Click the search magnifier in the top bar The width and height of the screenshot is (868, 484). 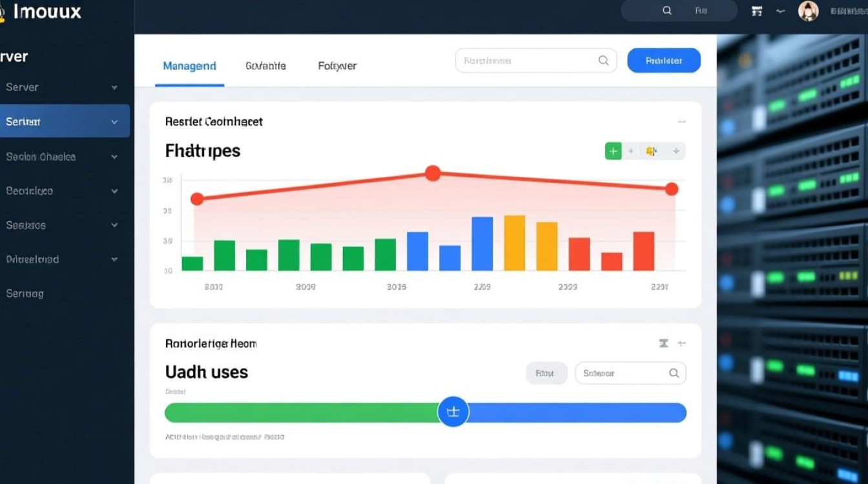667,10
